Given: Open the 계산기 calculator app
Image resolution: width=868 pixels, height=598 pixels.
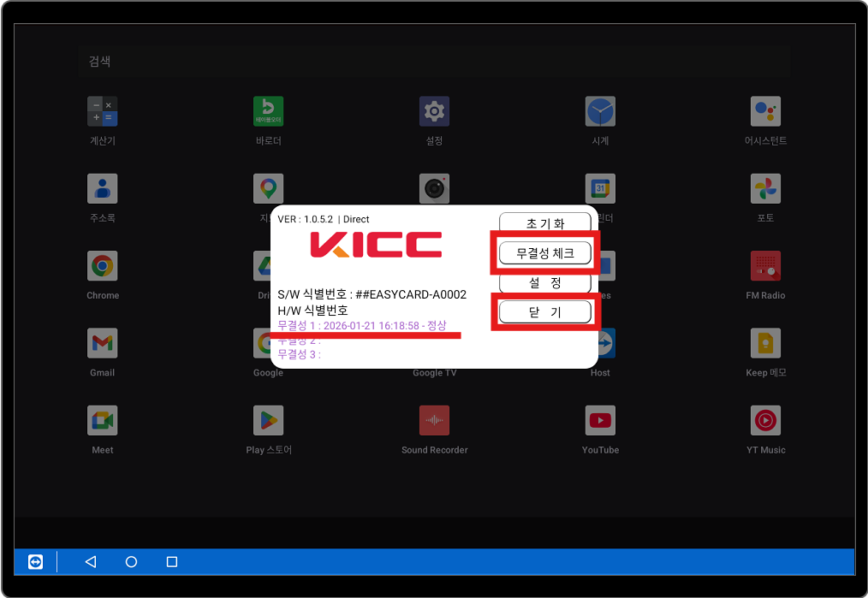Looking at the screenshot, I should (x=103, y=111).
